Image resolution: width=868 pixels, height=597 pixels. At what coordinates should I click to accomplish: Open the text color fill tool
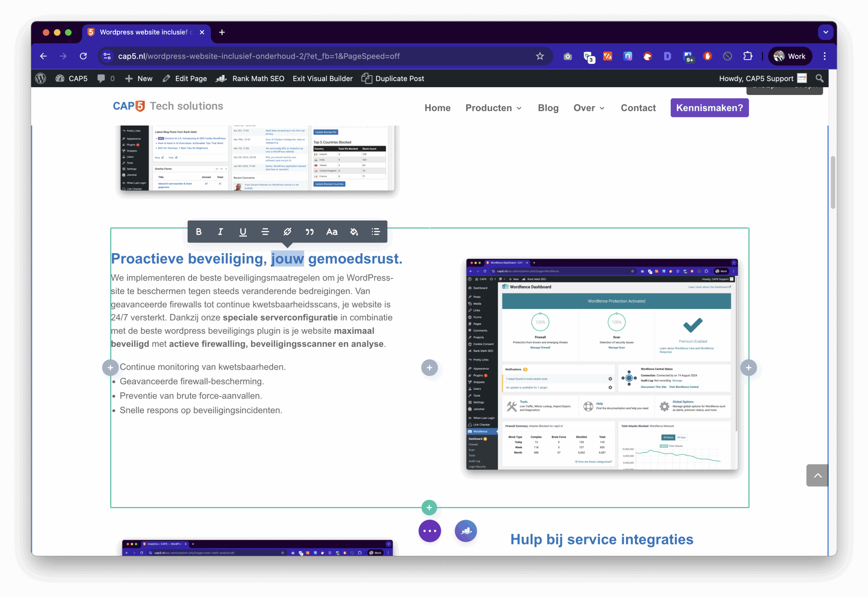click(354, 232)
